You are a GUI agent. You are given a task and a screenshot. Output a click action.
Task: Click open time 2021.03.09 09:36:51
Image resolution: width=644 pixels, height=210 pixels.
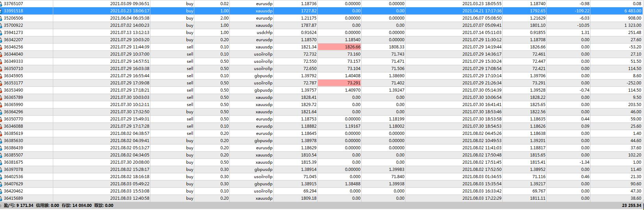point(130,4)
